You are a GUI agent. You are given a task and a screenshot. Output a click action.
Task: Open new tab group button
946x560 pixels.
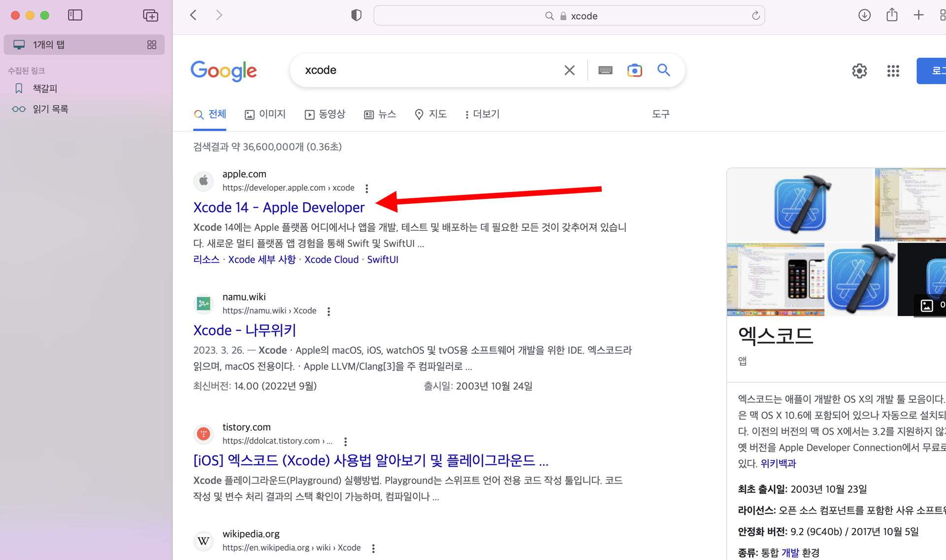(x=150, y=15)
